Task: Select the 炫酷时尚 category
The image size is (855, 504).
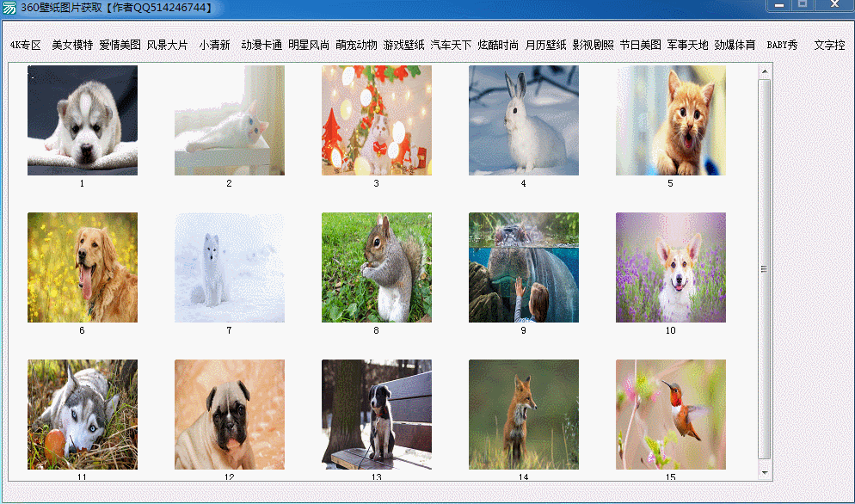Action: [498, 45]
